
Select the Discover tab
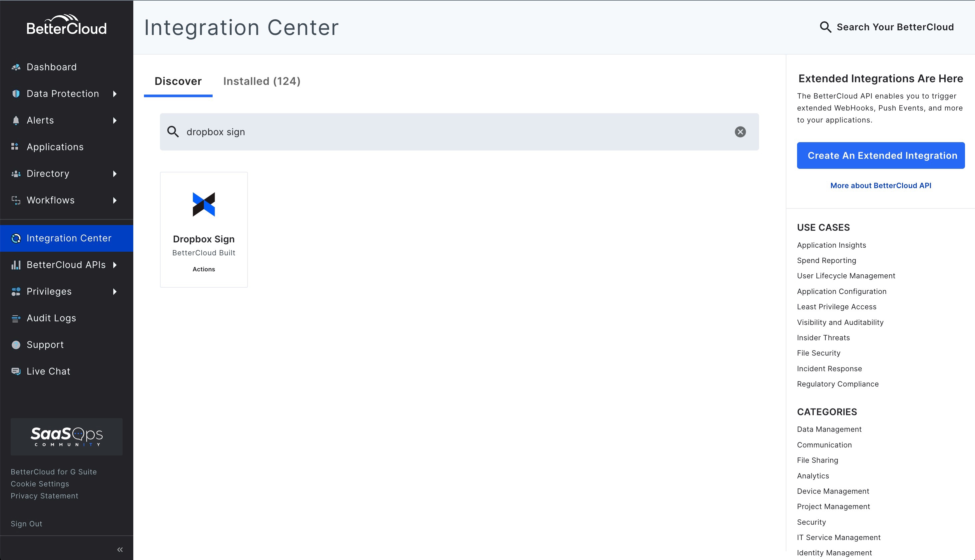(x=178, y=81)
